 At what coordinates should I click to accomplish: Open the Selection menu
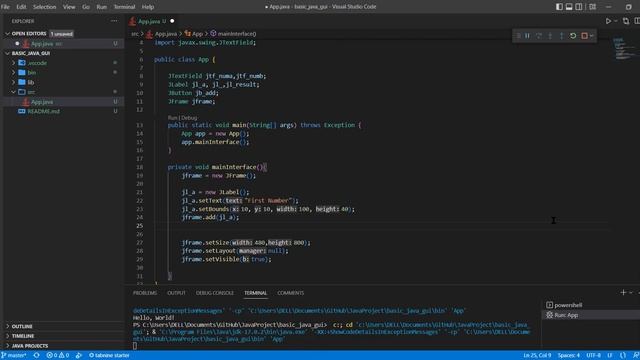[44, 7]
